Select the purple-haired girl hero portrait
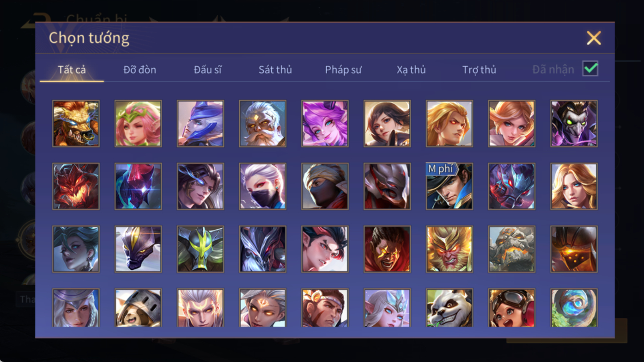Screen dimensions: 644x362 pyautogui.click(x=325, y=124)
